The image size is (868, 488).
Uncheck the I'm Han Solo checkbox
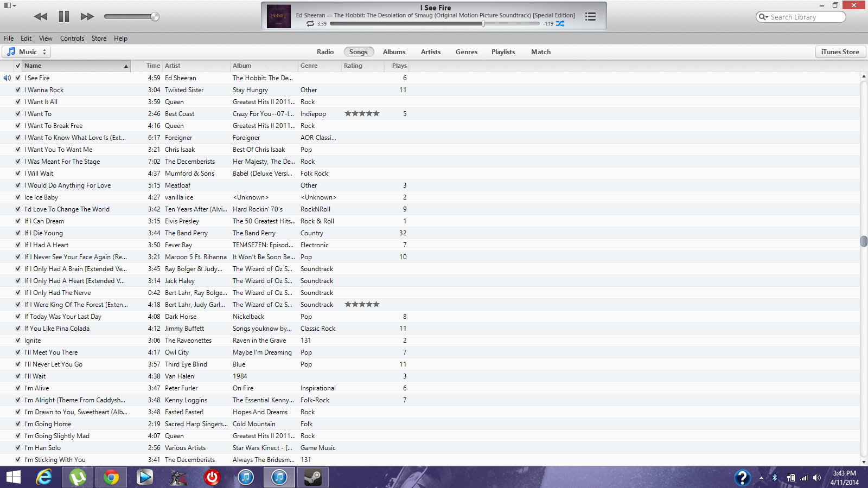(x=18, y=448)
